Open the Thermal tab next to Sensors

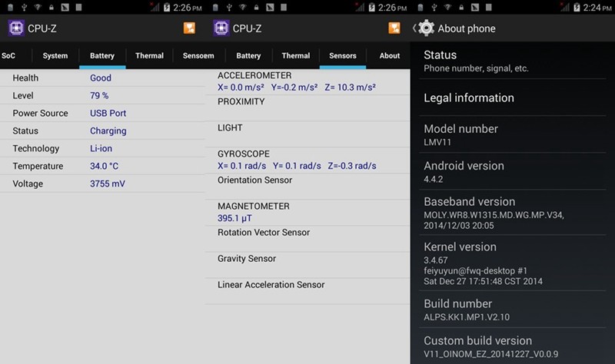[296, 56]
